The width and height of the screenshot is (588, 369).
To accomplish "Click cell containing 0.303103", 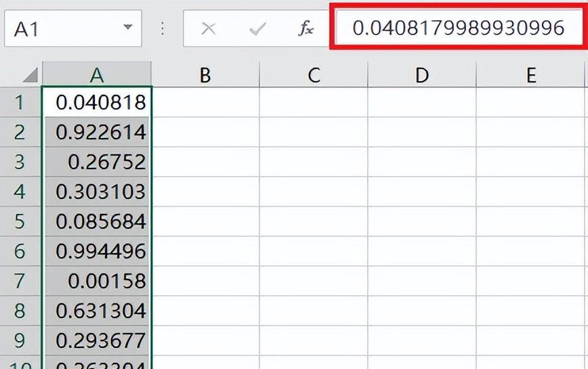I will (x=97, y=192).
